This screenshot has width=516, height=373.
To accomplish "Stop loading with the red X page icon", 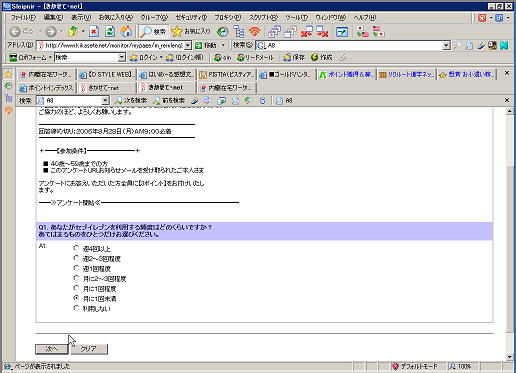I will (x=94, y=32).
